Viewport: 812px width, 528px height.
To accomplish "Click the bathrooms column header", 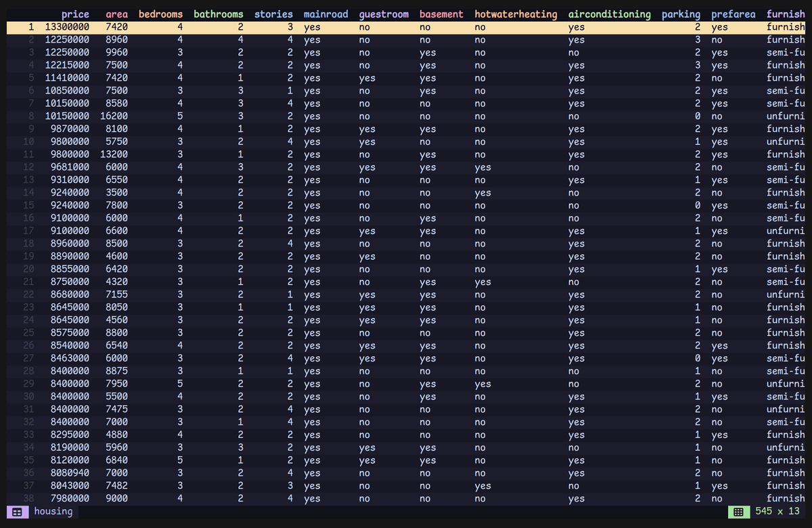I will click(219, 14).
